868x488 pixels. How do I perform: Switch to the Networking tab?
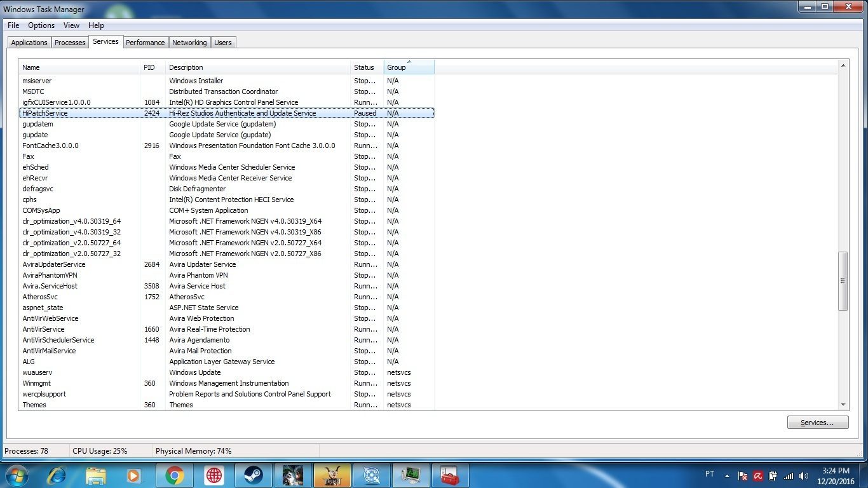point(189,43)
